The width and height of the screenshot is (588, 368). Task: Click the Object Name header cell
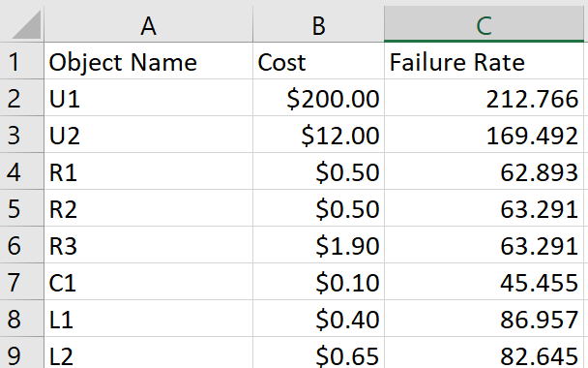click(x=149, y=61)
